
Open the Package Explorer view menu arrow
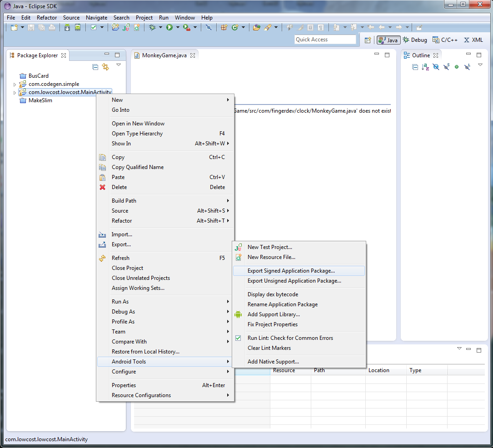click(x=119, y=65)
